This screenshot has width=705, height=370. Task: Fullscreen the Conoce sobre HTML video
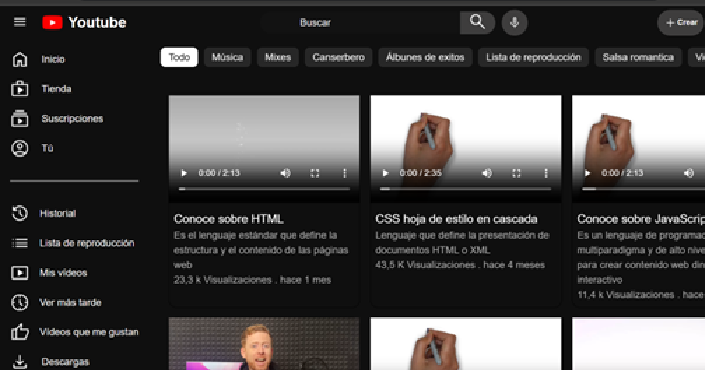[x=315, y=173]
